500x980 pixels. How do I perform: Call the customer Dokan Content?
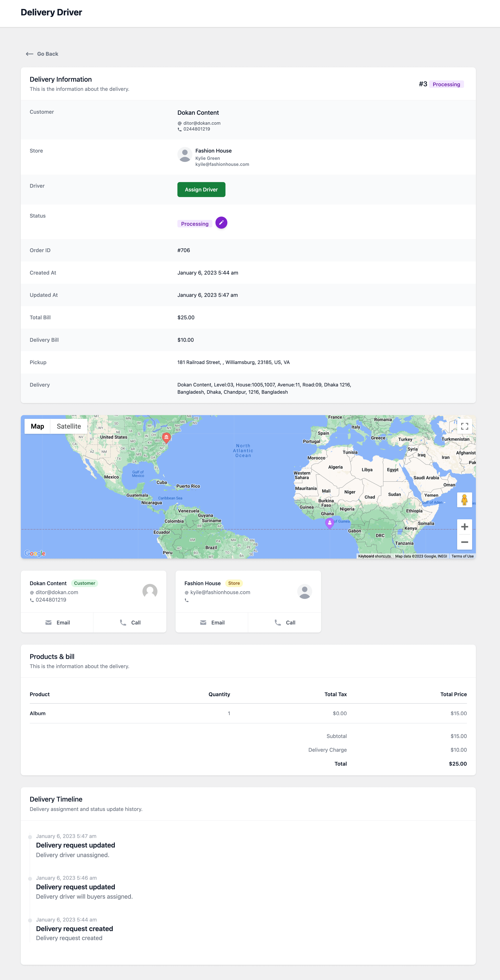point(130,623)
